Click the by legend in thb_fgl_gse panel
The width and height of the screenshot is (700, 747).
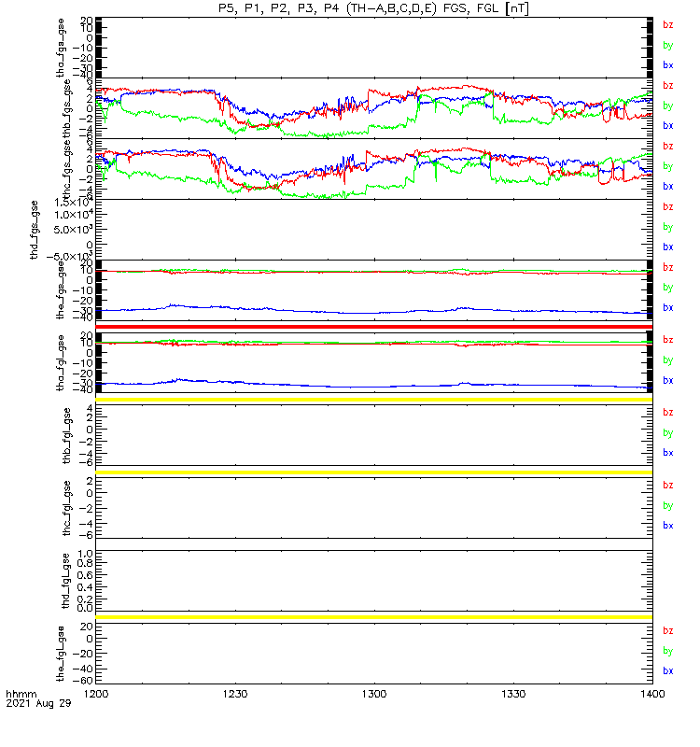click(x=668, y=433)
